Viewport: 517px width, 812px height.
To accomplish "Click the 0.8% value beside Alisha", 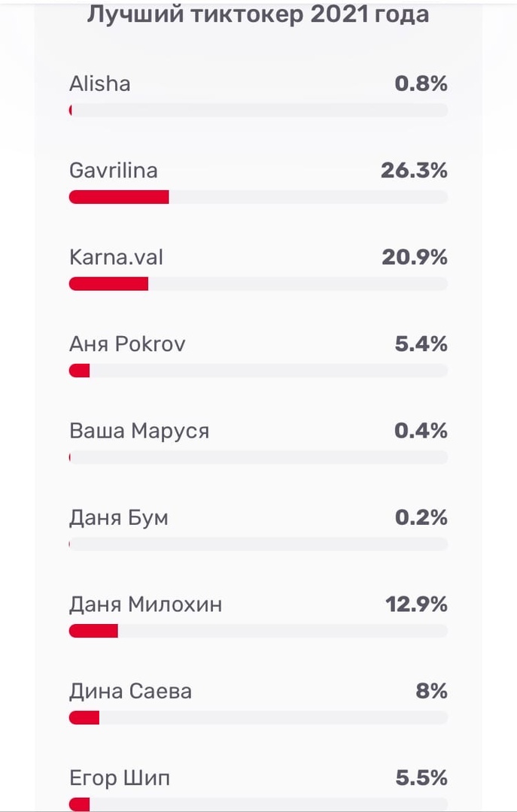I will [x=421, y=83].
